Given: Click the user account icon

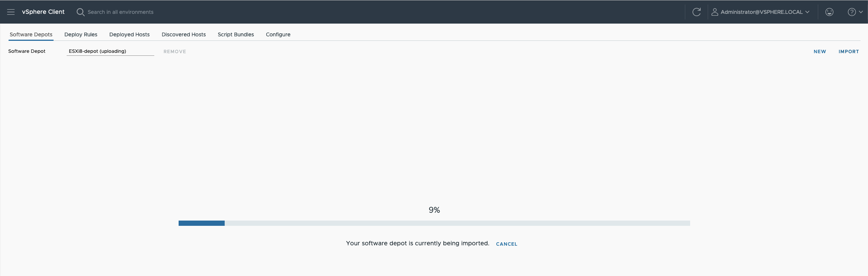Looking at the screenshot, I should [714, 12].
